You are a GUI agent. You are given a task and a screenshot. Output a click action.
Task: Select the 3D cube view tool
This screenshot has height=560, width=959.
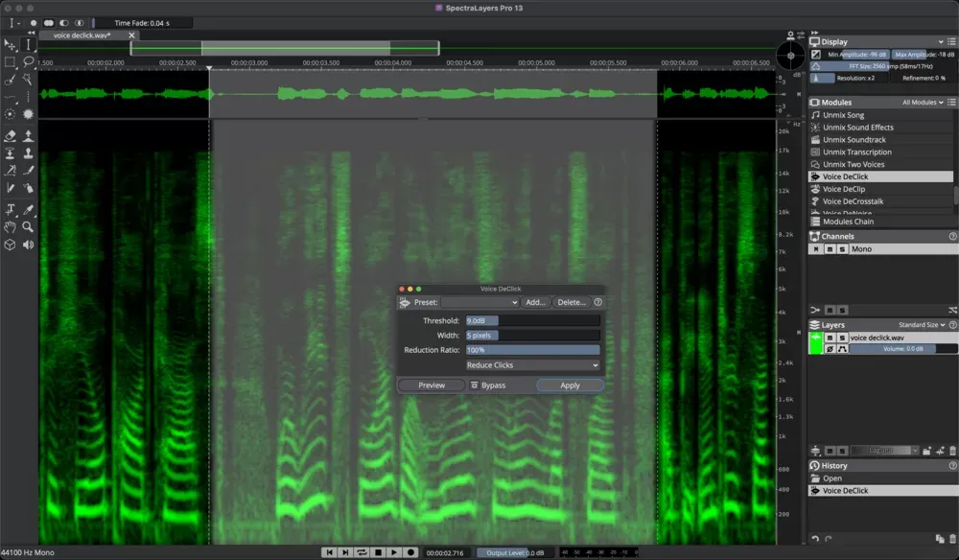[10, 245]
